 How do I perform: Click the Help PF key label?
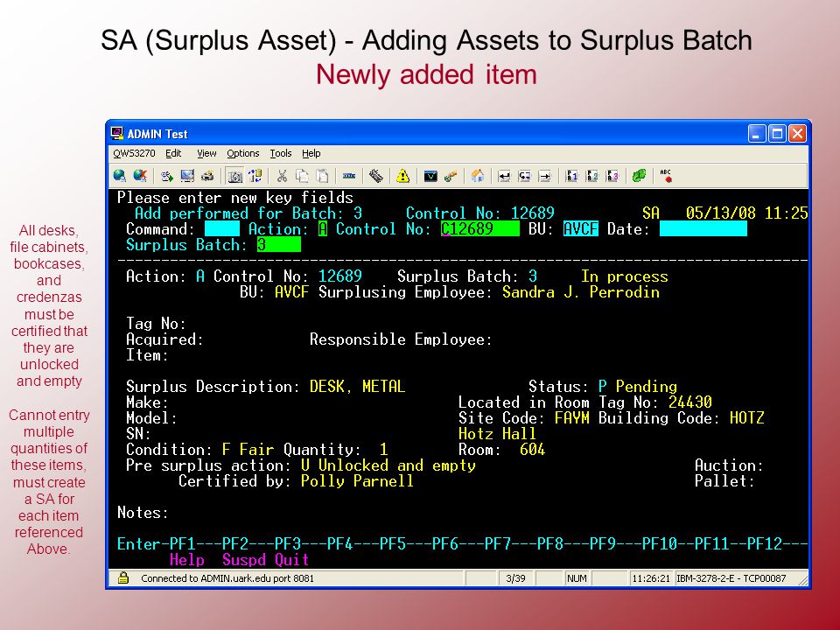point(187,560)
